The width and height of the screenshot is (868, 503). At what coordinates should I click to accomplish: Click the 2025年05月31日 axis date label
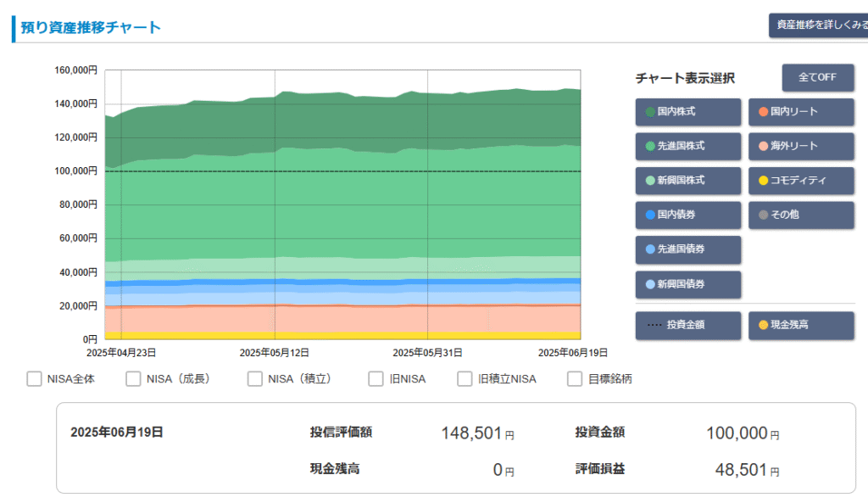pyautogui.click(x=427, y=353)
